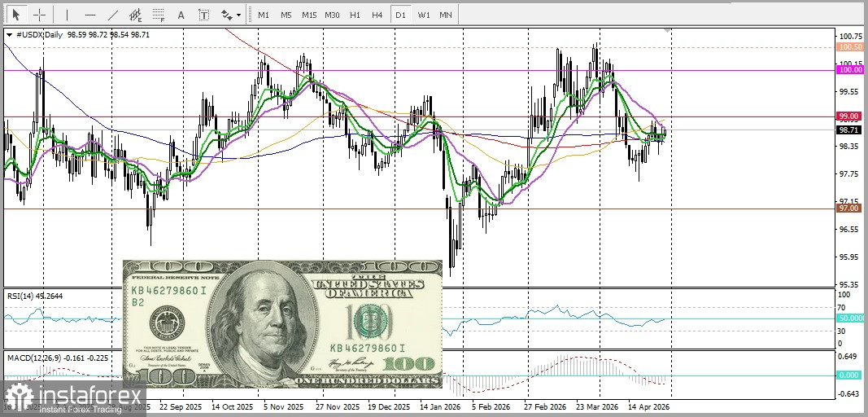
Task: Switch to W1 weekly timeframe
Action: pyautogui.click(x=424, y=15)
